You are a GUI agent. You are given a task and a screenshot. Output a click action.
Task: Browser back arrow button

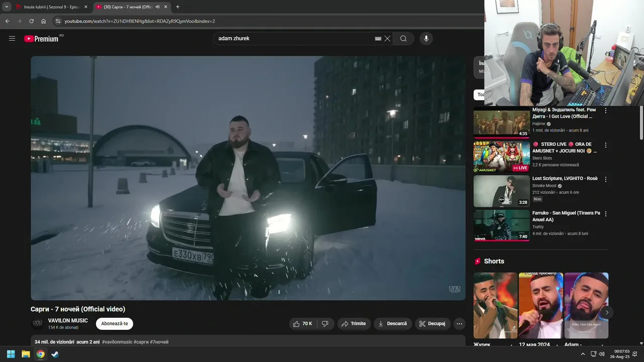click(x=7, y=21)
